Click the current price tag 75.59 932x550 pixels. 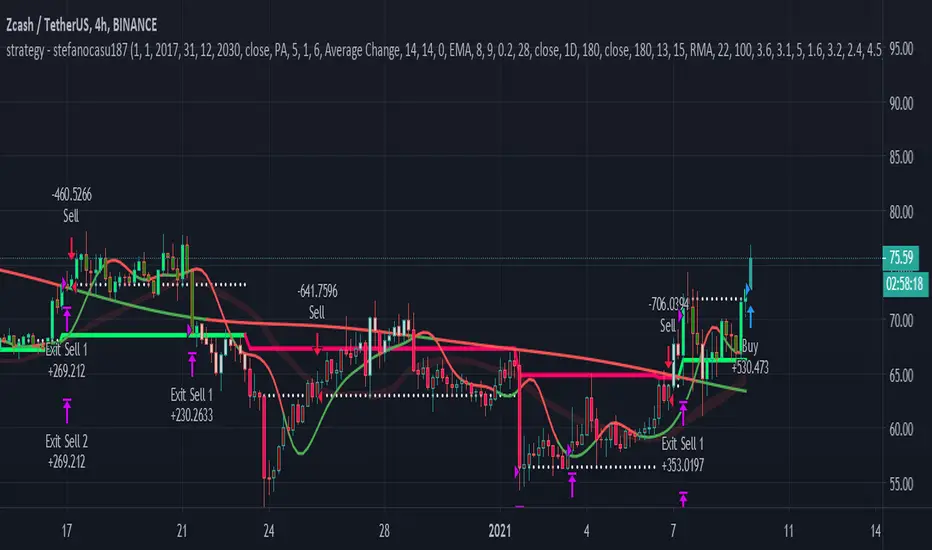(x=900, y=257)
